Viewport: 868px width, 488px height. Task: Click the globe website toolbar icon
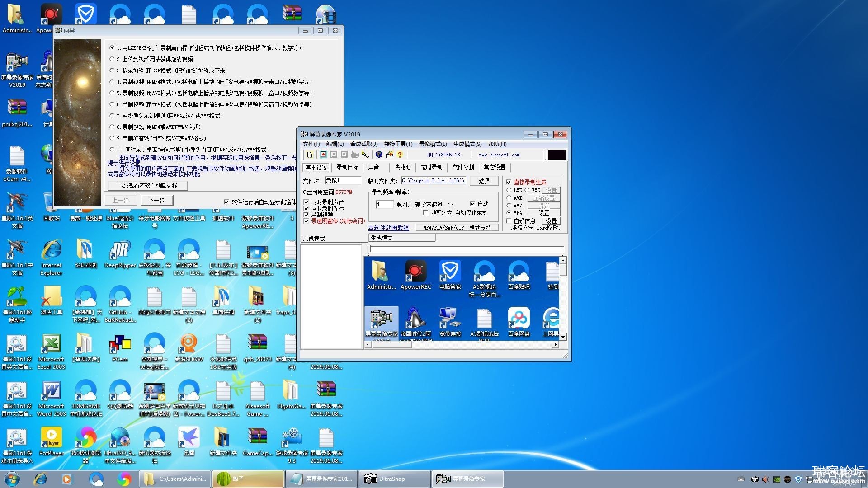click(x=379, y=155)
